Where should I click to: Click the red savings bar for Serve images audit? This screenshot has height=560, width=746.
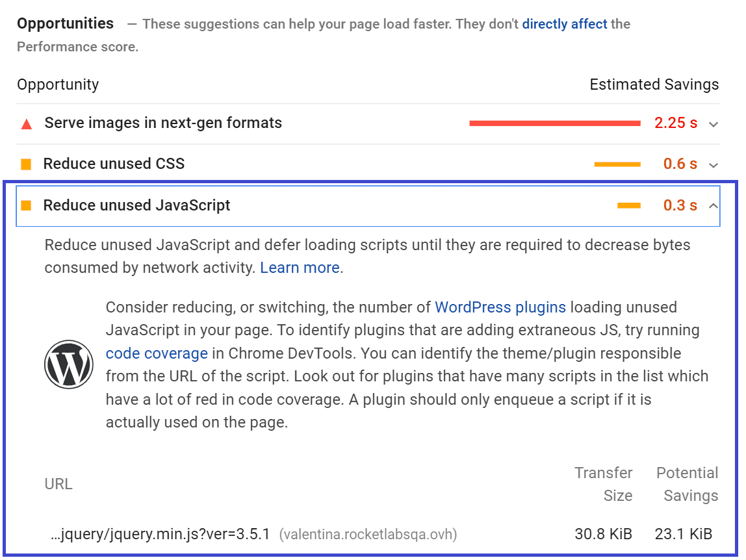coord(554,123)
